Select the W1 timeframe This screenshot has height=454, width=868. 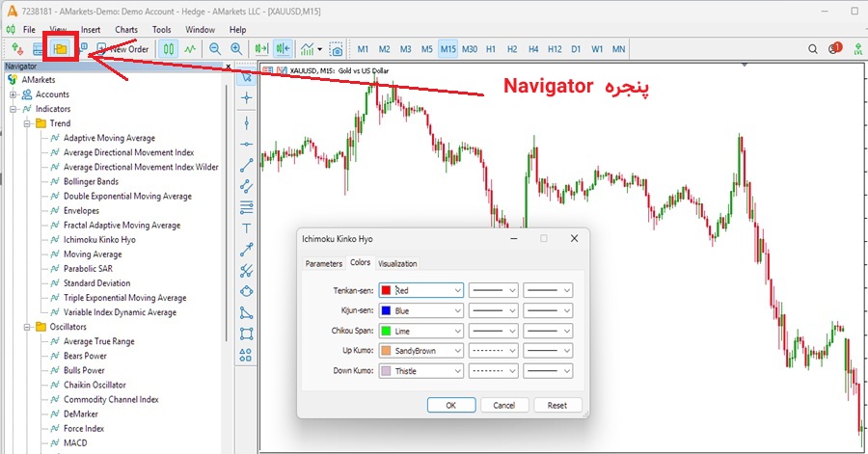[597, 49]
